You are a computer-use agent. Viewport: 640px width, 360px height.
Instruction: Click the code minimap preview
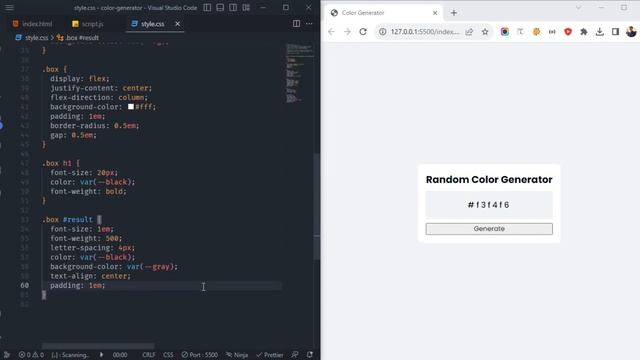click(x=300, y=73)
